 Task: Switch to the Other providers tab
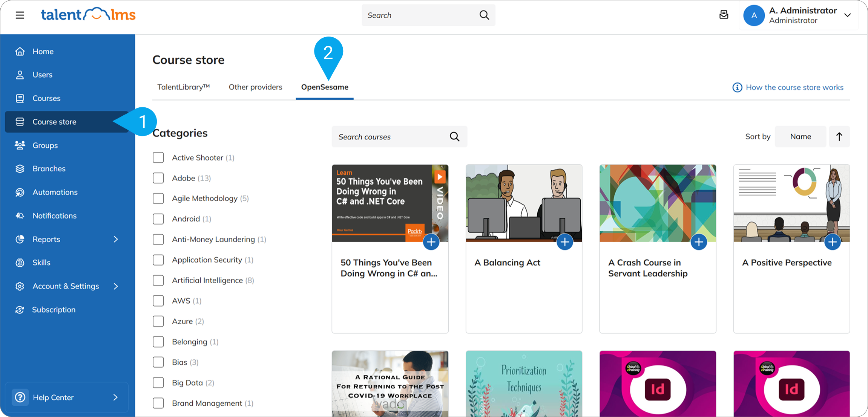tap(255, 87)
